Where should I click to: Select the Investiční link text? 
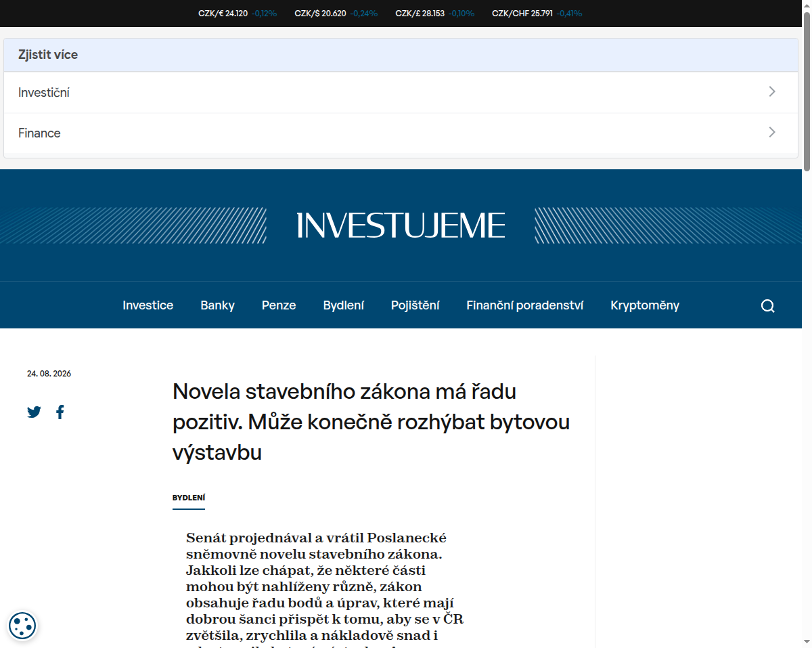[44, 93]
